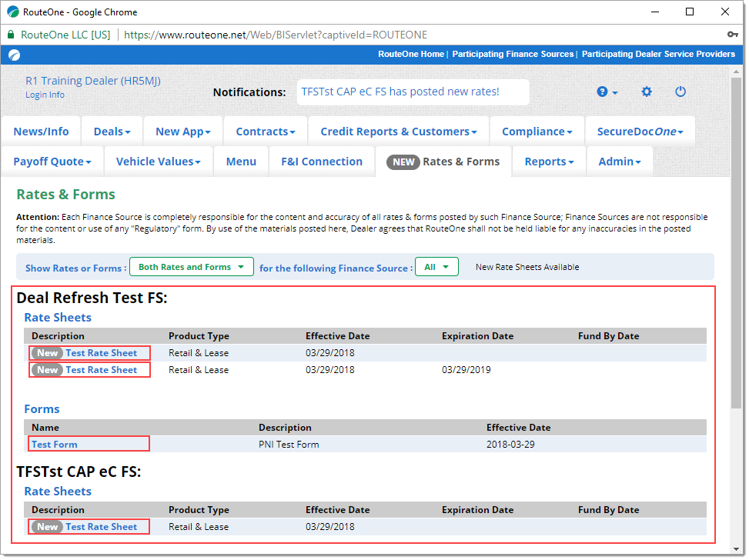Click the RouteOne Home link
749x560 pixels.
[x=411, y=54]
